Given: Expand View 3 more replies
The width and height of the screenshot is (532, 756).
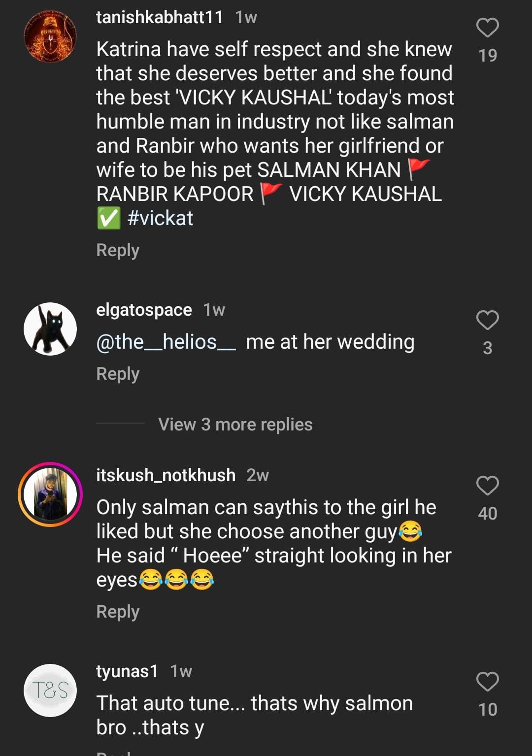Looking at the screenshot, I should point(235,425).
